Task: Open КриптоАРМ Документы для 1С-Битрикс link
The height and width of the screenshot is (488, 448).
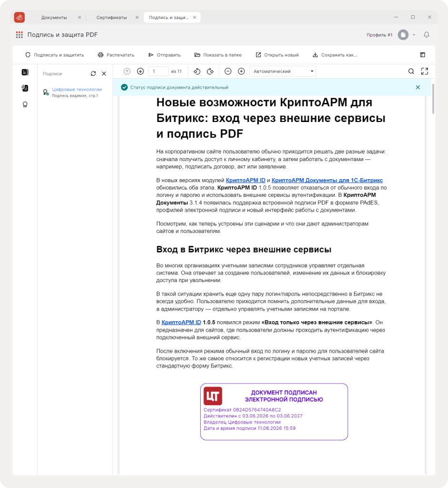Action: point(327,180)
